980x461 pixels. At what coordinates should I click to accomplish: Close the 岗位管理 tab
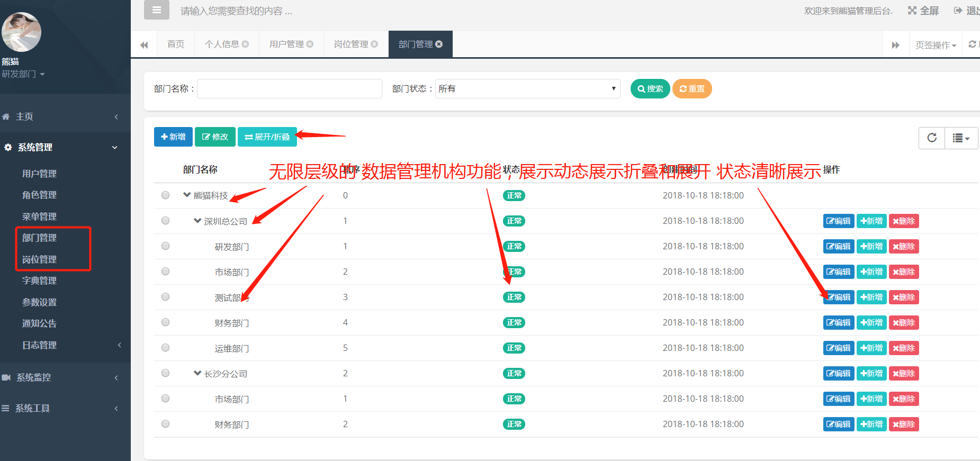tap(374, 44)
